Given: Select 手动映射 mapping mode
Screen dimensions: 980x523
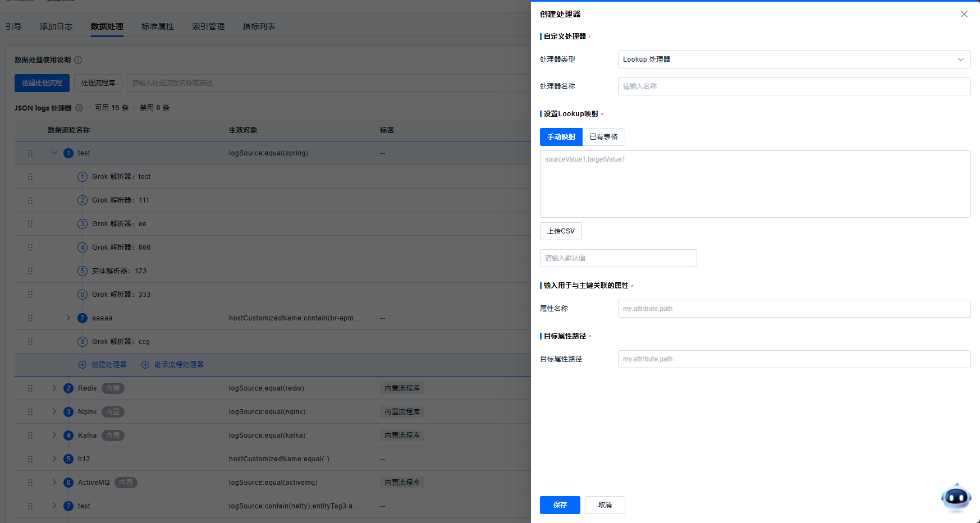Looking at the screenshot, I should pyautogui.click(x=561, y=137).
